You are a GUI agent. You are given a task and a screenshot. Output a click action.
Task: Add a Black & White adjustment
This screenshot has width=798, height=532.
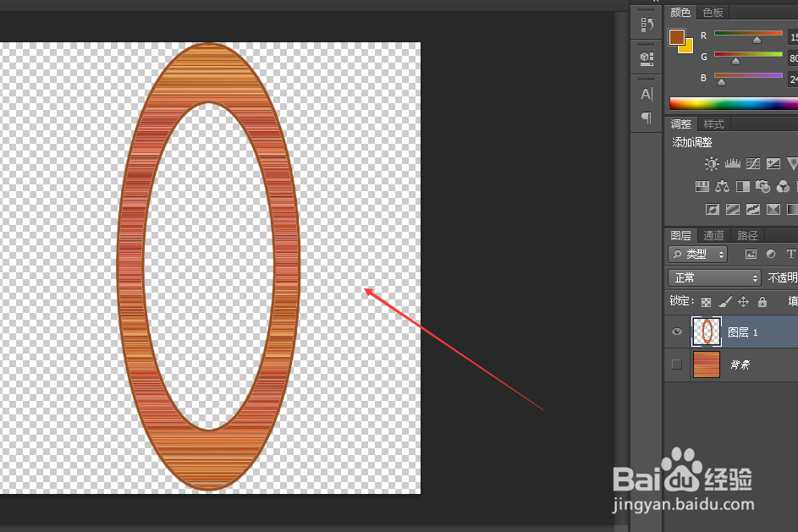[742, 186]
